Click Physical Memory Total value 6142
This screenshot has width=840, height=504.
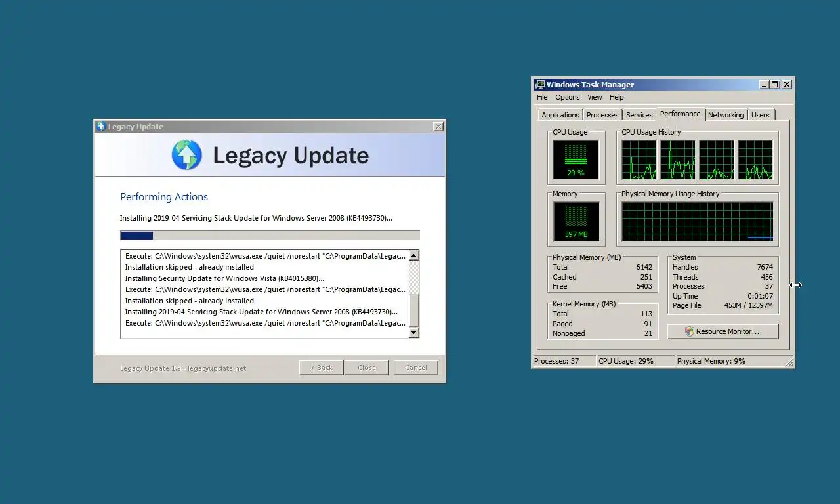coord(644,267)
